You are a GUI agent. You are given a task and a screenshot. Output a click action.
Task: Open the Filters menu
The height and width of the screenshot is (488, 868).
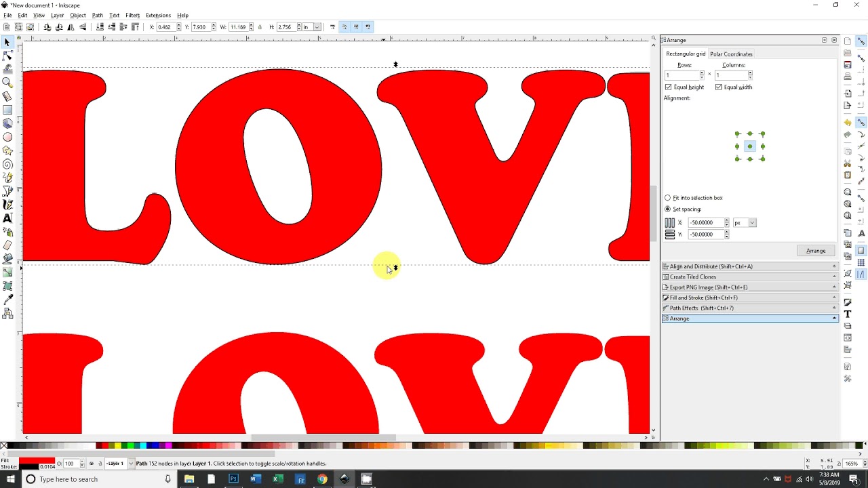point(132,15)
